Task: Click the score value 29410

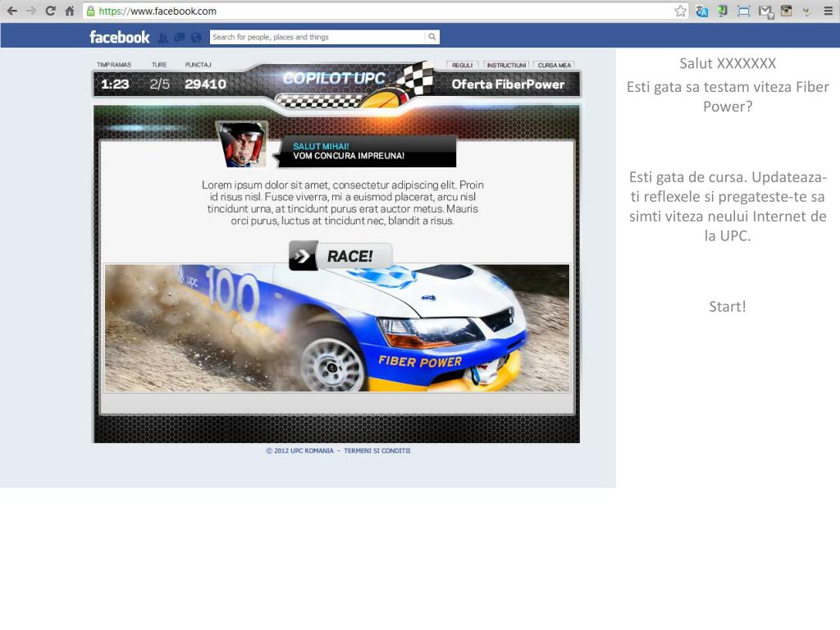Action: 205,84
